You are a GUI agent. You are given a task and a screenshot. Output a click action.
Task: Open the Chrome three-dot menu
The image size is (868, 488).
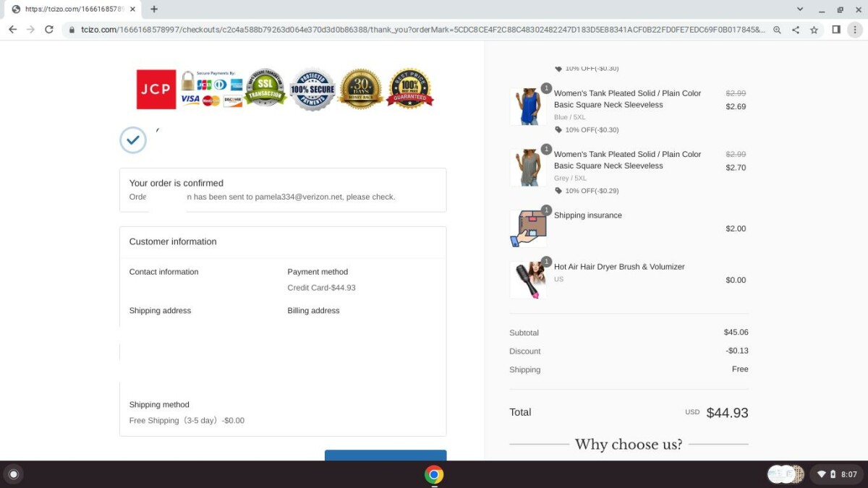point(855,30)
